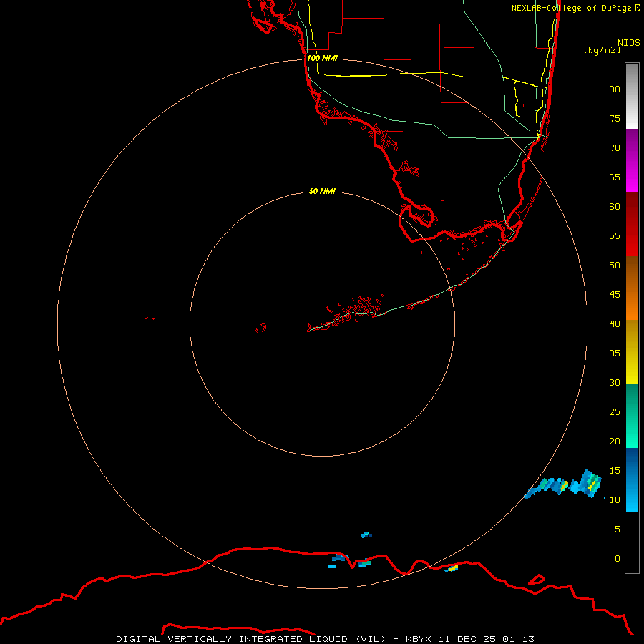Click scale value '40'
644x644 pixels.
615,323
